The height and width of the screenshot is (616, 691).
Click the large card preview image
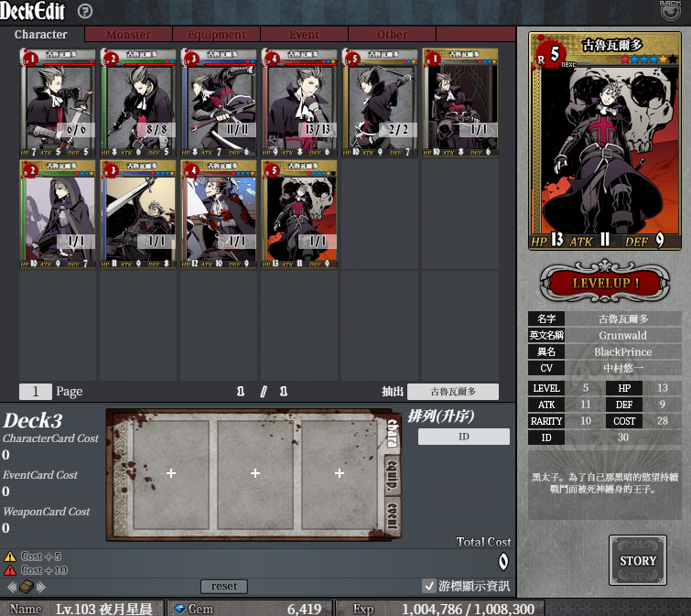pos(605,141)
